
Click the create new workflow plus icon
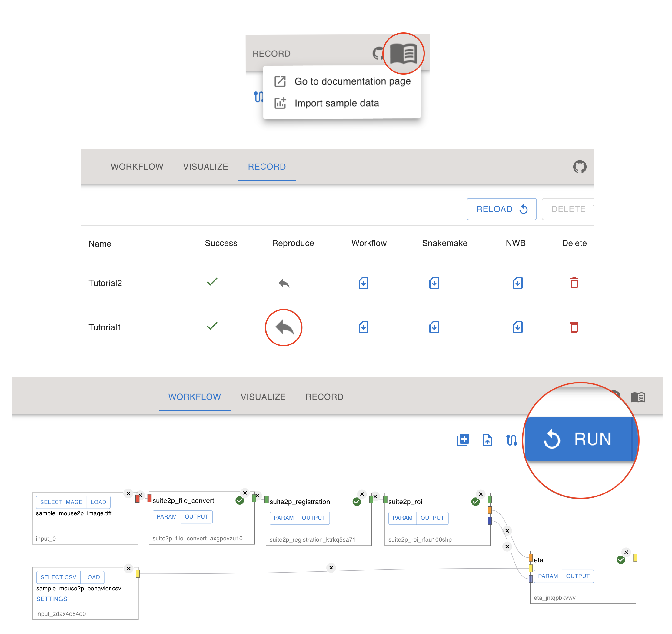pos(463,440)
